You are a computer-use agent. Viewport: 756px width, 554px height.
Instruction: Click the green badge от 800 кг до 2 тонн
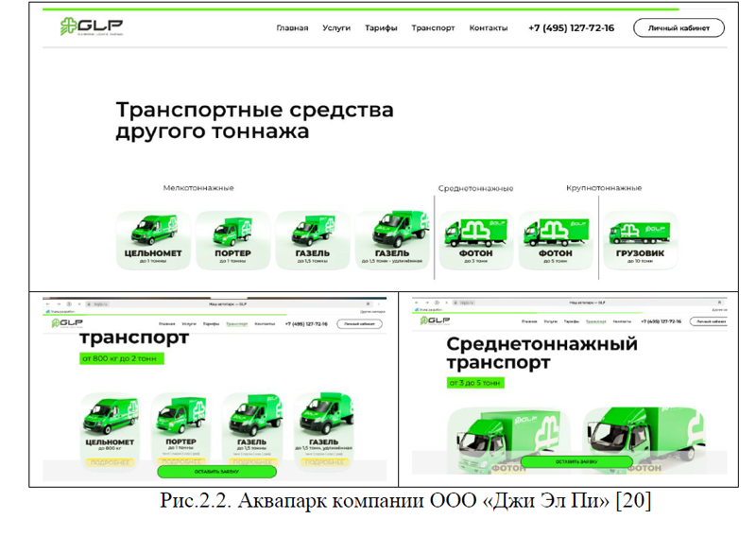tap(122, 358)
